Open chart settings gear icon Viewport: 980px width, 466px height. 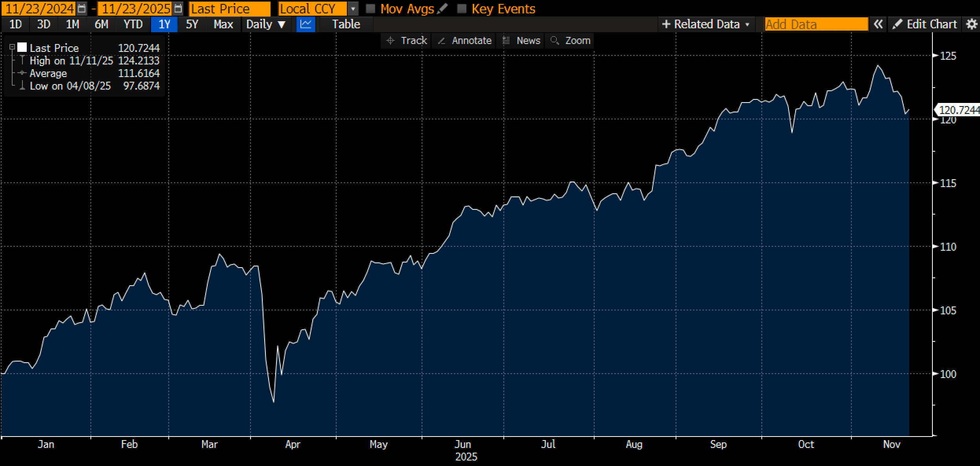(x=972, y=24)
